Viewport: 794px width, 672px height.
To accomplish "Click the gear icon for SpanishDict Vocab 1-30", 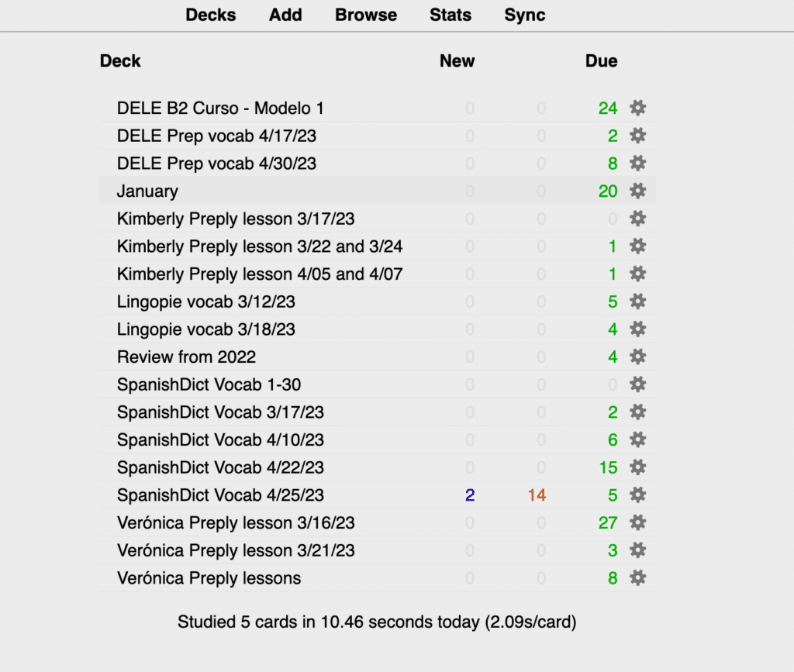I will [637, 384].
